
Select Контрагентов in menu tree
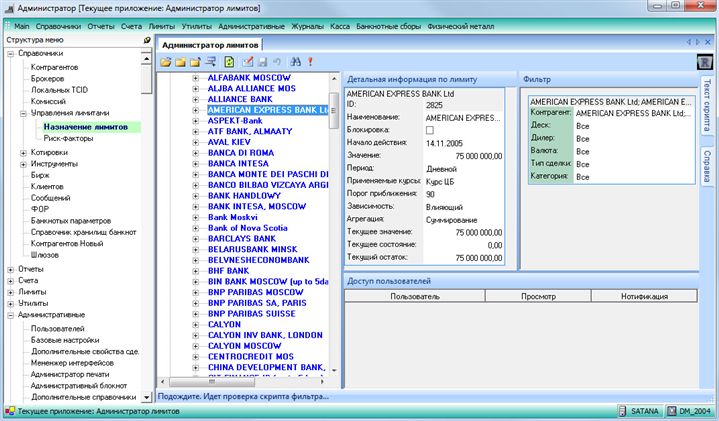click(54, 67)
